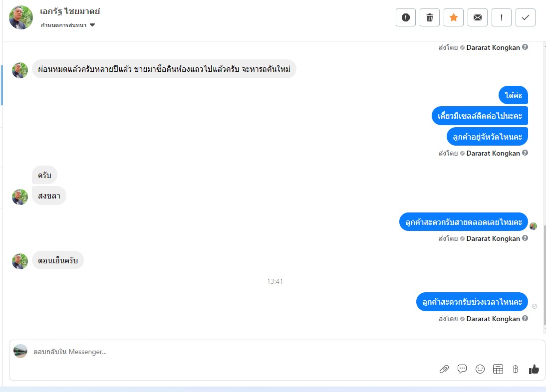Delete conversation using trash can icon

tap(430, 17)
